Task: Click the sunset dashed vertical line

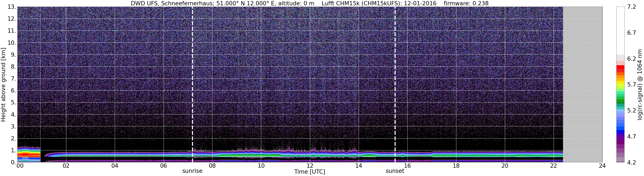Action: 395,85
